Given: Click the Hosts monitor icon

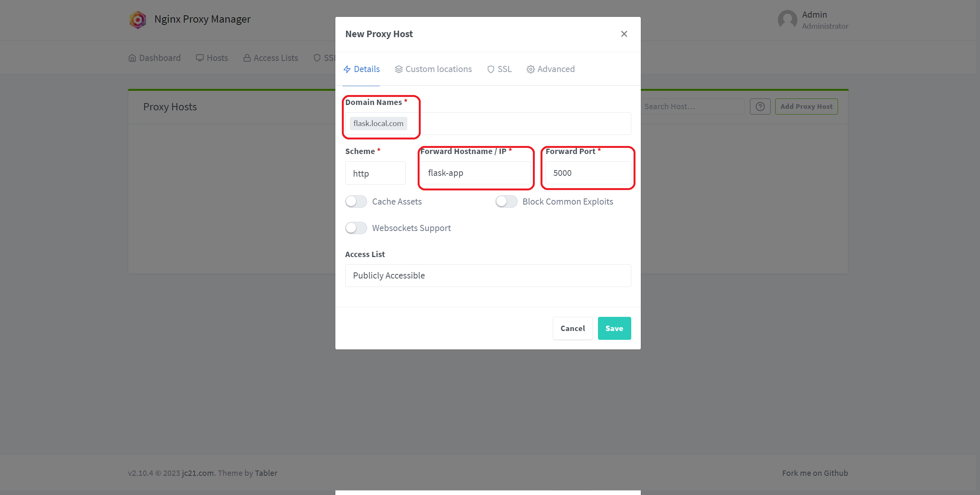Looking at the screenshot, I should (200, 58).
